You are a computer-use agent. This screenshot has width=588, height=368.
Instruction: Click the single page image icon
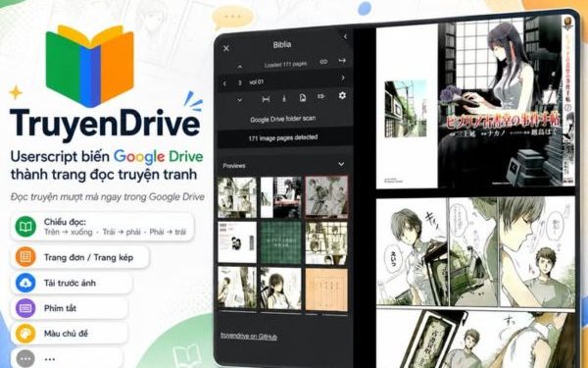303,98
